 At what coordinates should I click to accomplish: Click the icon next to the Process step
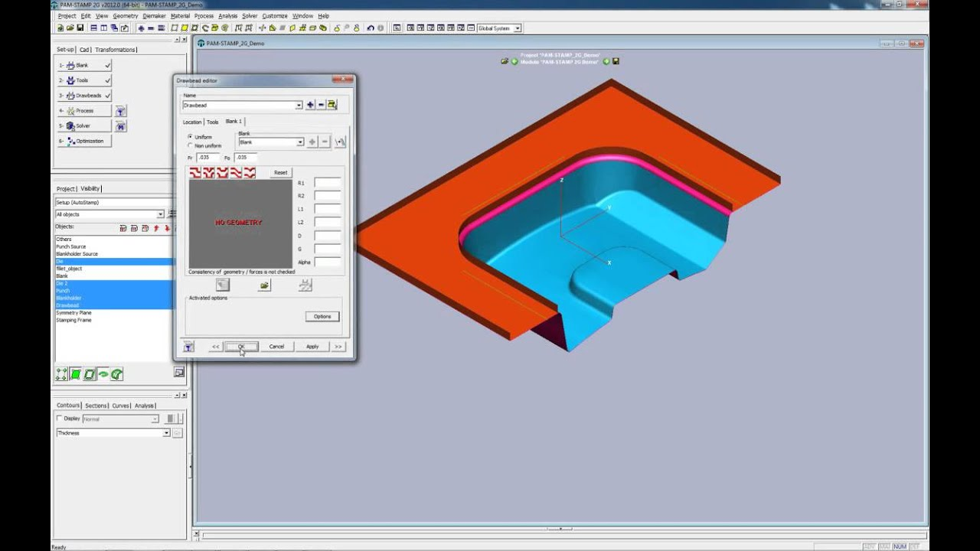tap(120, 111)
